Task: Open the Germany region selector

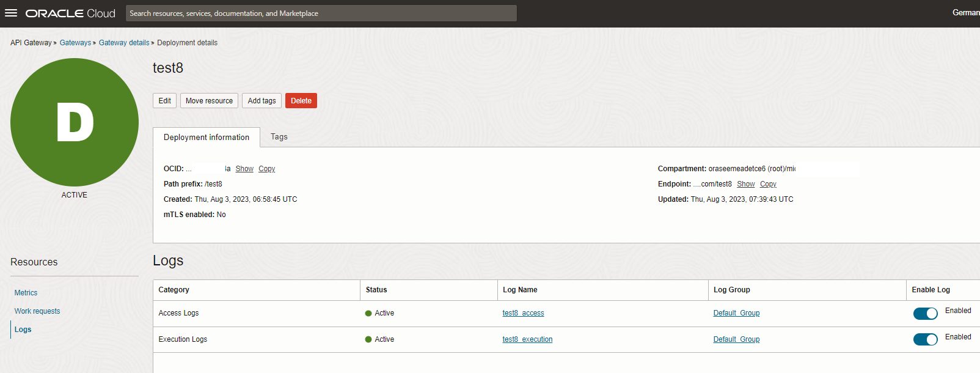Action: click(965, 13)
